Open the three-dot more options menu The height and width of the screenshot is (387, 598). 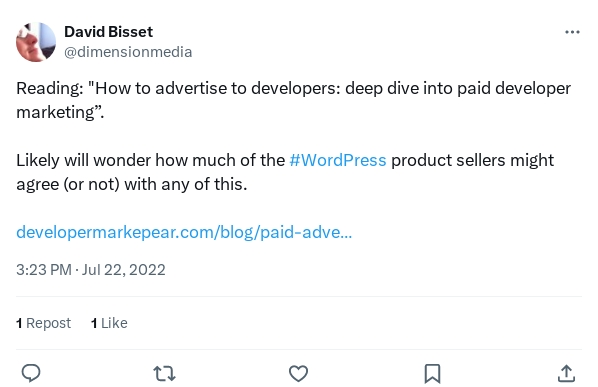coord(572,32)
